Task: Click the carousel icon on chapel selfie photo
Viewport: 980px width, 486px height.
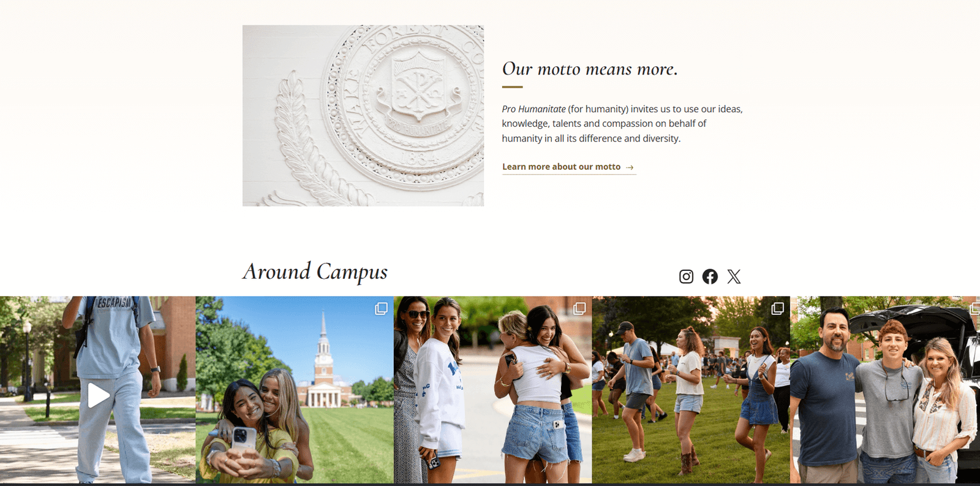Action: pos(381,308)
